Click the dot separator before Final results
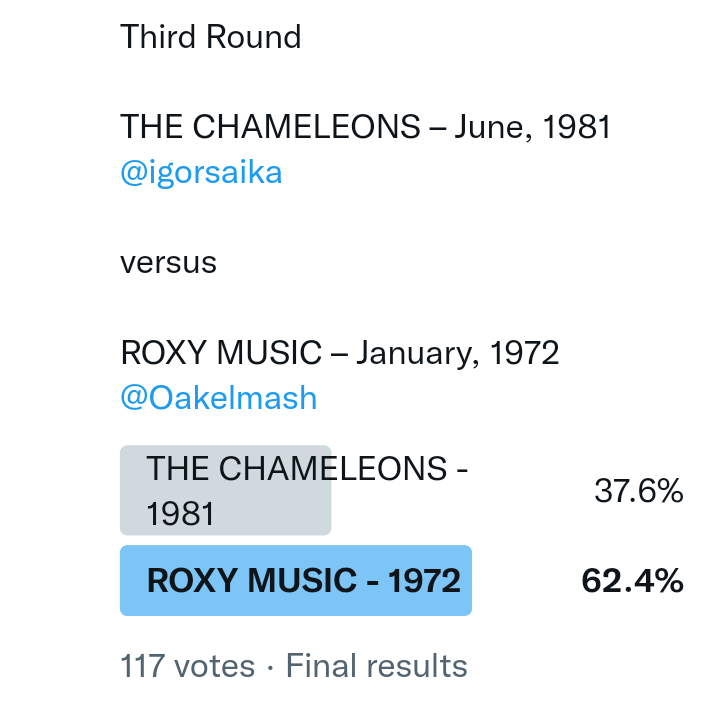Screen dimensions: 720x703 click(272, 666)
